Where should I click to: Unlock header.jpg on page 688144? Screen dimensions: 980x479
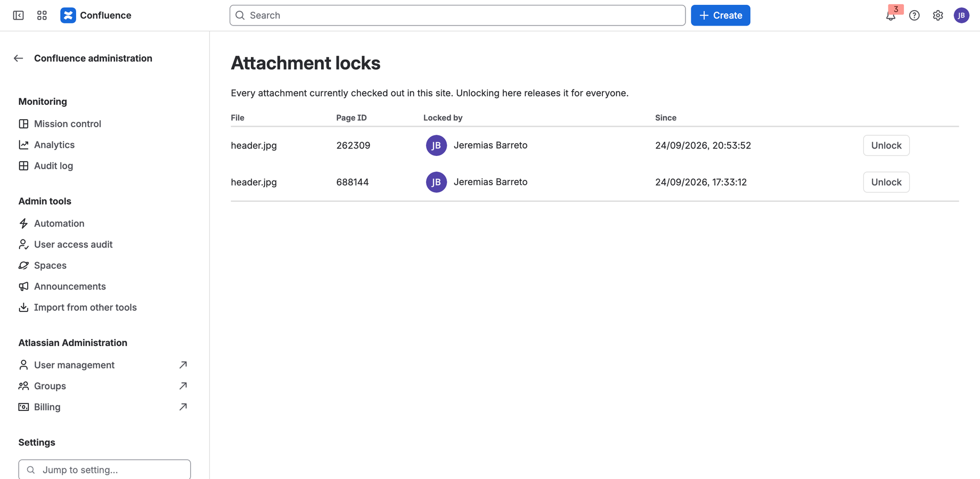pos(886,182)
